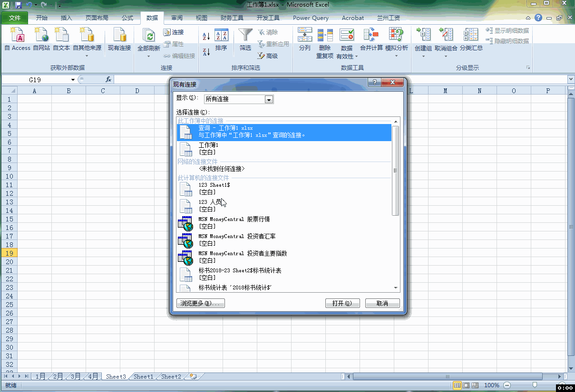575x392 pixels.
Task: Switch to the 开始 ribbon tab
Action: tap(42, 18)
